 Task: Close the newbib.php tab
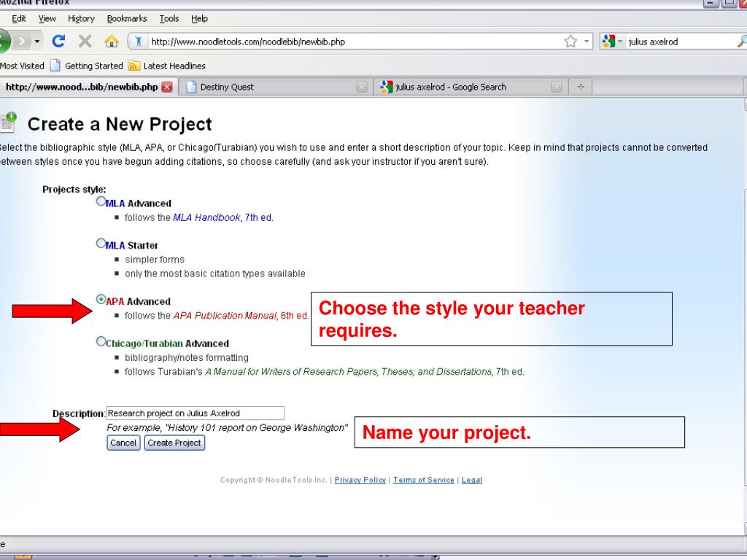pyautogui.click(x=167, y=87)
